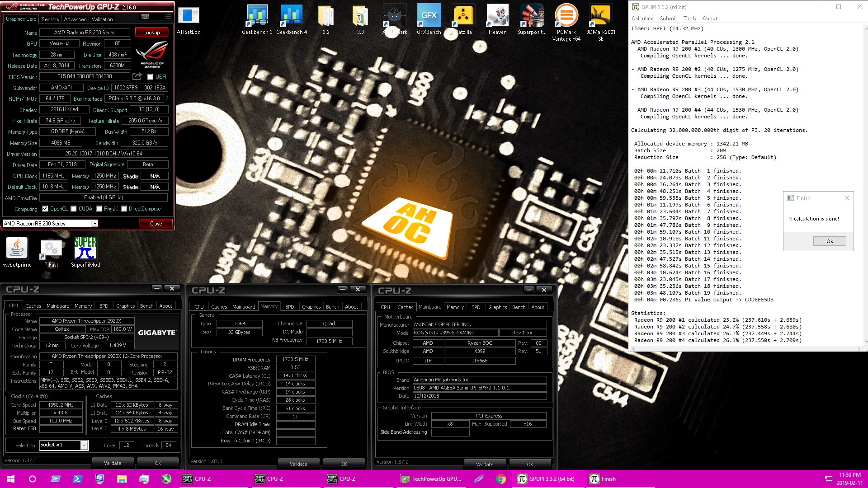Click BIOS share/export arrow icon in GPU-Z

[x=137, y=76]
